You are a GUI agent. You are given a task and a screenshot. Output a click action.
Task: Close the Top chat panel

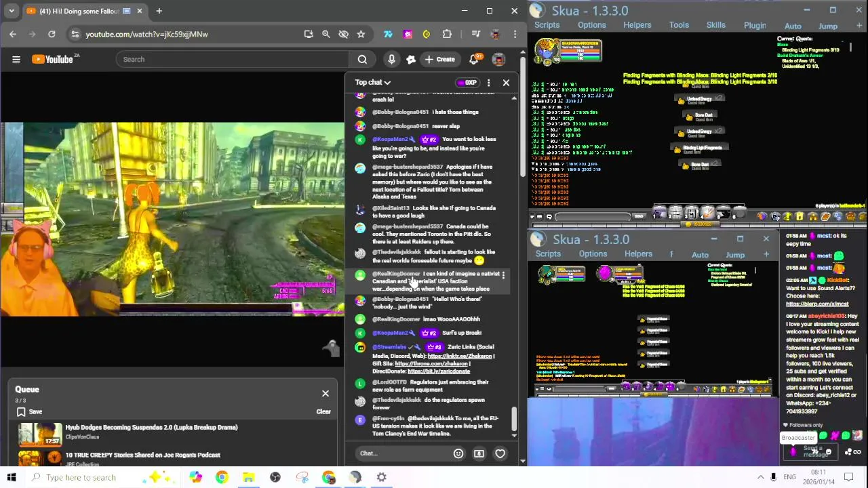506,83
